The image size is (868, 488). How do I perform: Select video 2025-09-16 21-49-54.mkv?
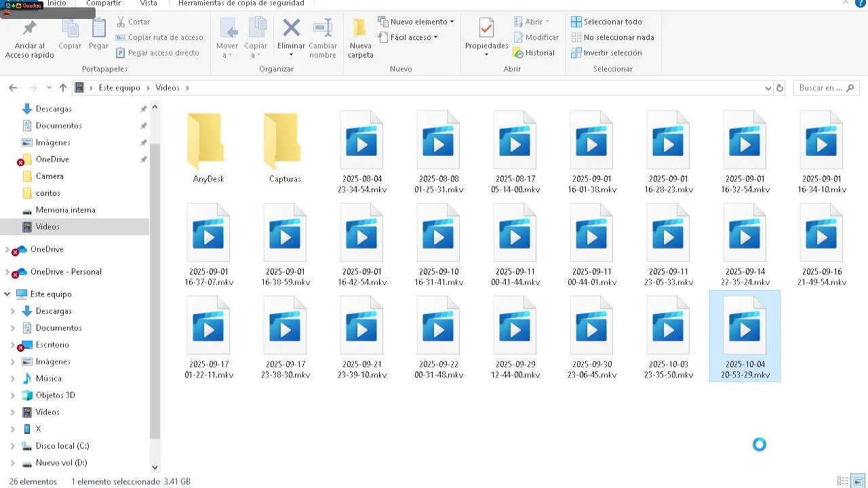tap(822, 245)
